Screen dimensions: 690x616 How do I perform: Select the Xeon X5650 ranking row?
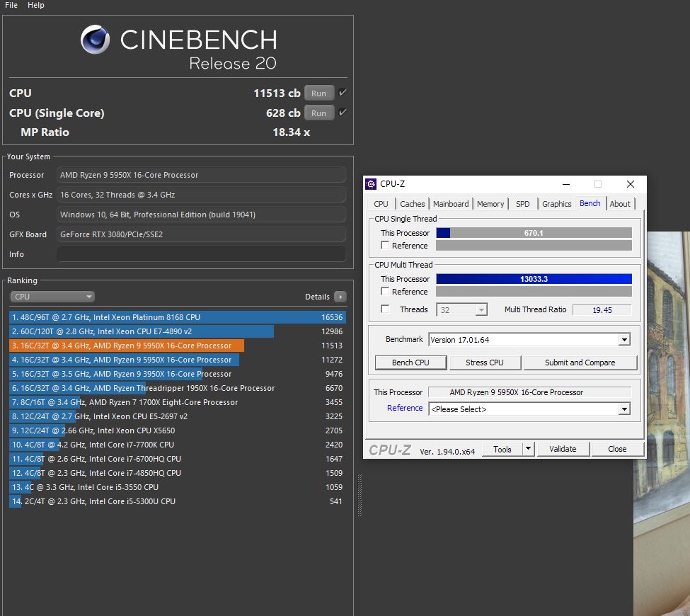click(178, 430)
